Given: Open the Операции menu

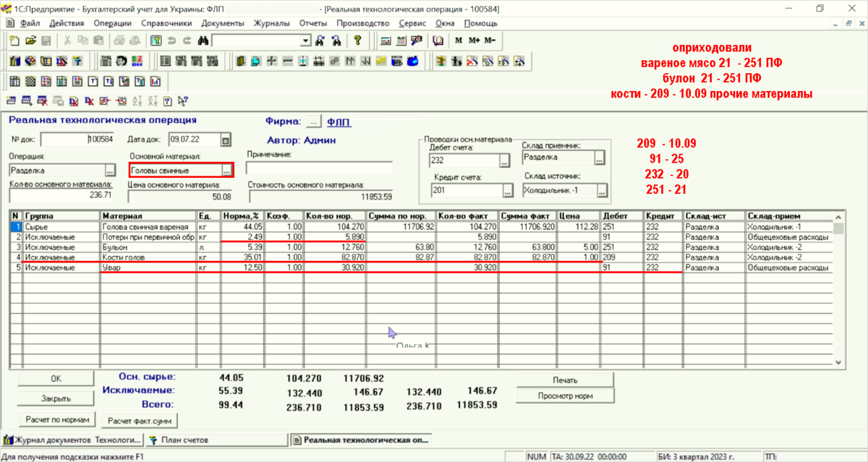Looking at the screenshot, I should pyautogui.click(x=112, y=23).
